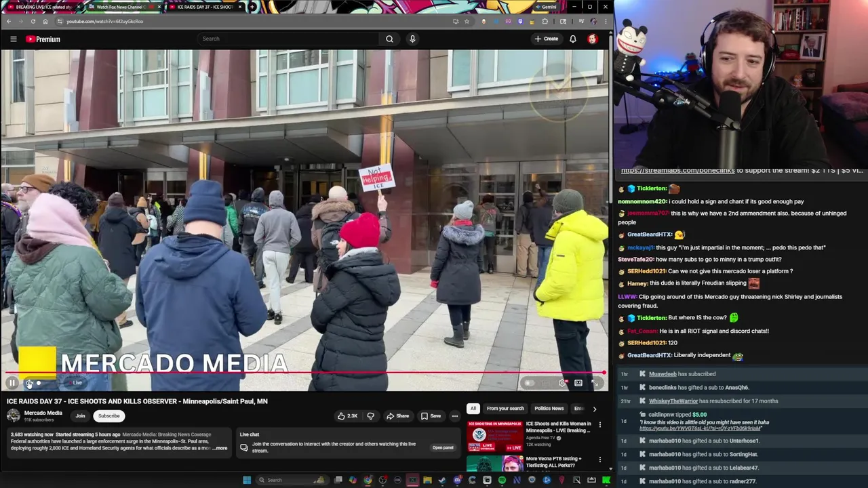Switch to the BREAKING LIVE browser tab
This screenshot has height=488, width=868.
coord(43,7)
